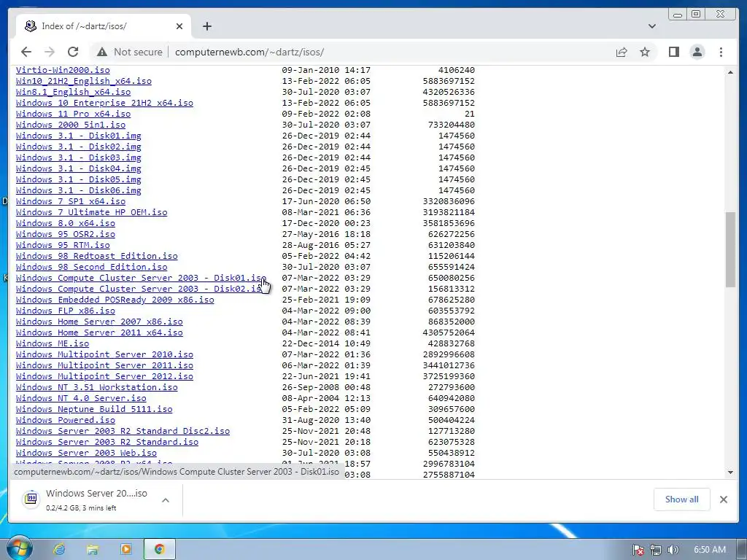Open Windows 98 Redtoast Edition.iso link
747x560 pixels.
(97, 256)
